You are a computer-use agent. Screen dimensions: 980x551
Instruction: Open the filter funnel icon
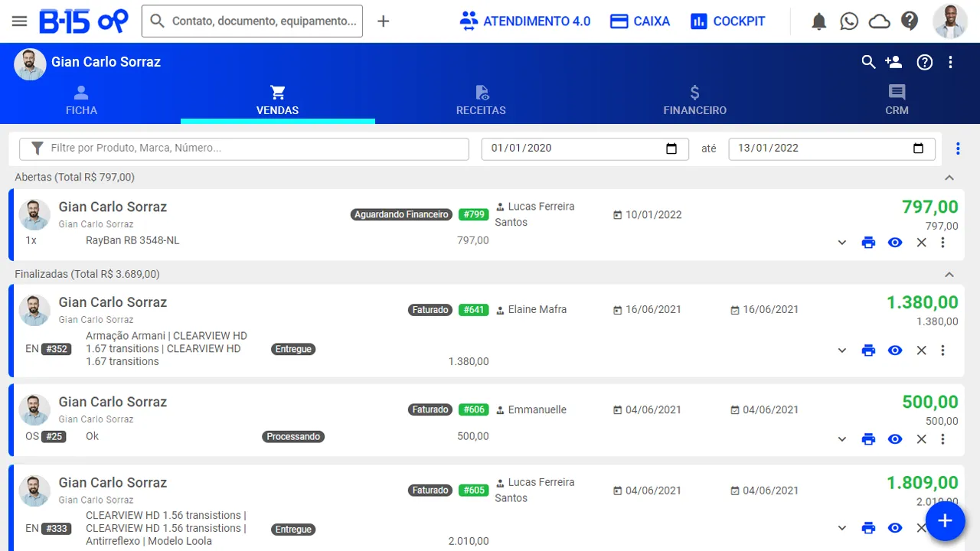coord(37,148)
